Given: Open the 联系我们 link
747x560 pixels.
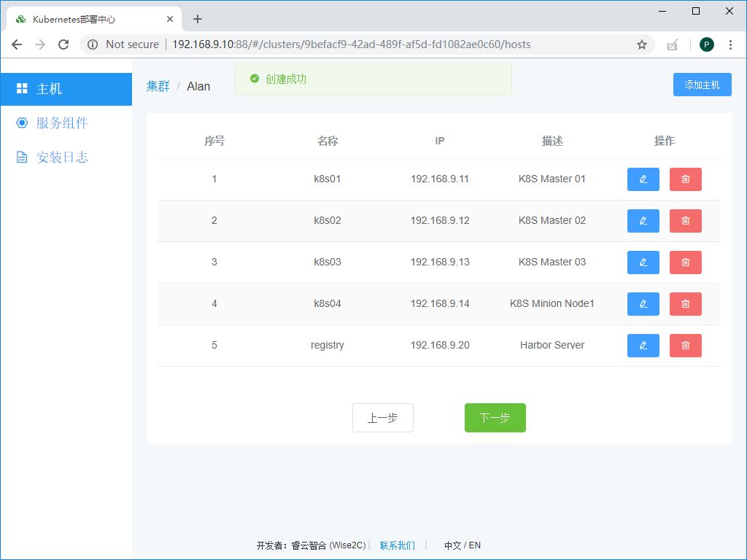Looking at the screenshot, I should click(x=398, y=545).
